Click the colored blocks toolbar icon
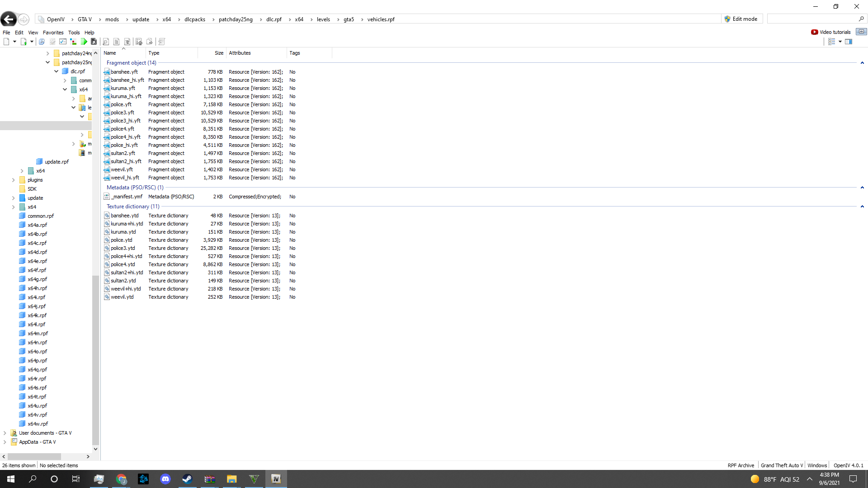Screen dimensions: 868x488 point(73,42)
